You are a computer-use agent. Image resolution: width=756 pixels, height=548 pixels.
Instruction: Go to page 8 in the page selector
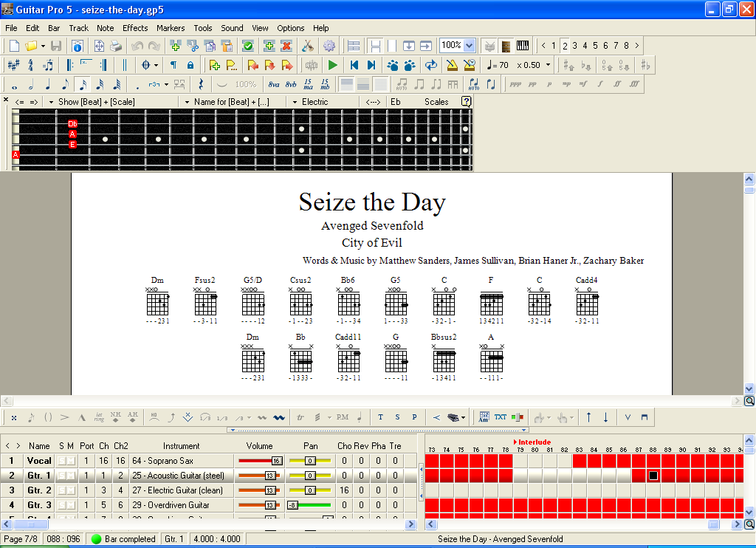(626, 46)
